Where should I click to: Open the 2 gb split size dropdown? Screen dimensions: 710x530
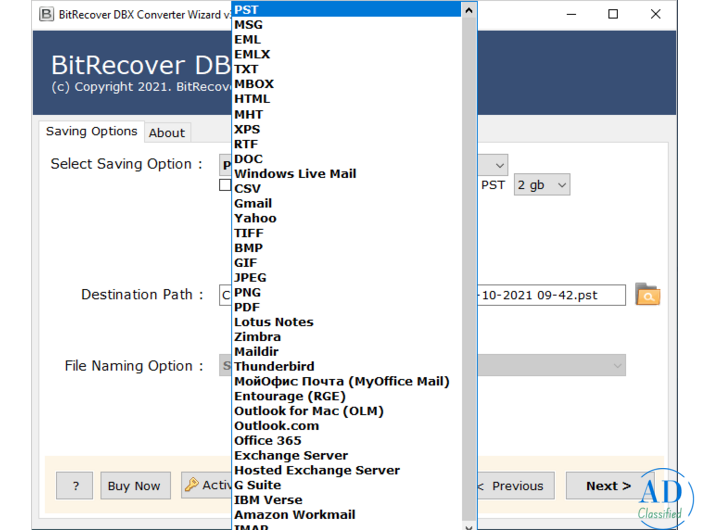(x=542, y=185)
